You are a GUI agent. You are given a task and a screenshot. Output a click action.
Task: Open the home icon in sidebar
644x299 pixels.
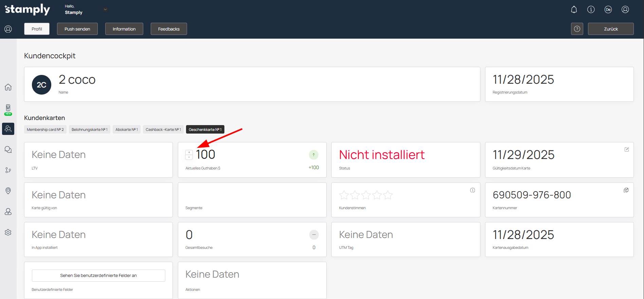coord(8,87)
